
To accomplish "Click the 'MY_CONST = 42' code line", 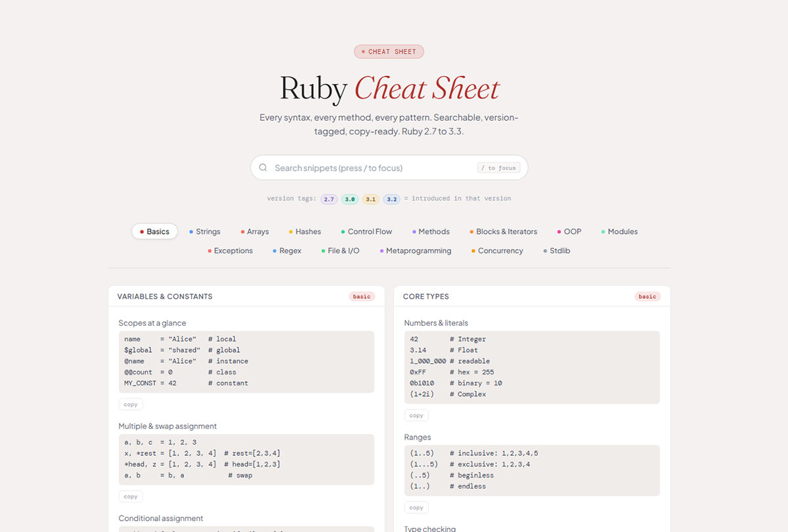I will pos(186,383).
